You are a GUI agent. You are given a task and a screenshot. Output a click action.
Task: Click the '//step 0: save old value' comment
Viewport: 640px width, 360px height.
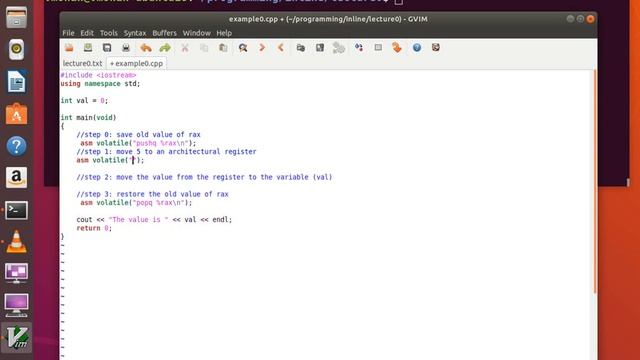click(138, 135)
